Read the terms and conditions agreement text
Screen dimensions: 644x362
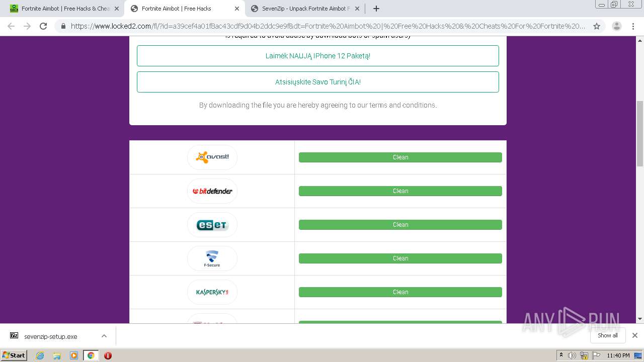tap(318, 105)
